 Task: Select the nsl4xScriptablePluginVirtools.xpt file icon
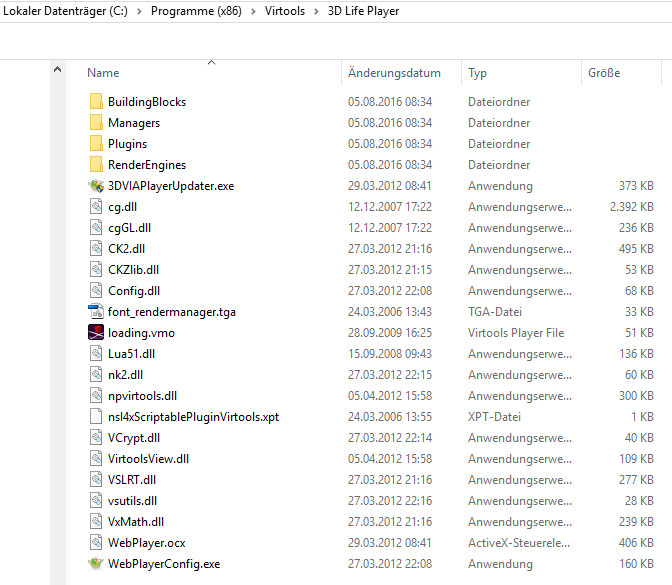coord(96,417)
